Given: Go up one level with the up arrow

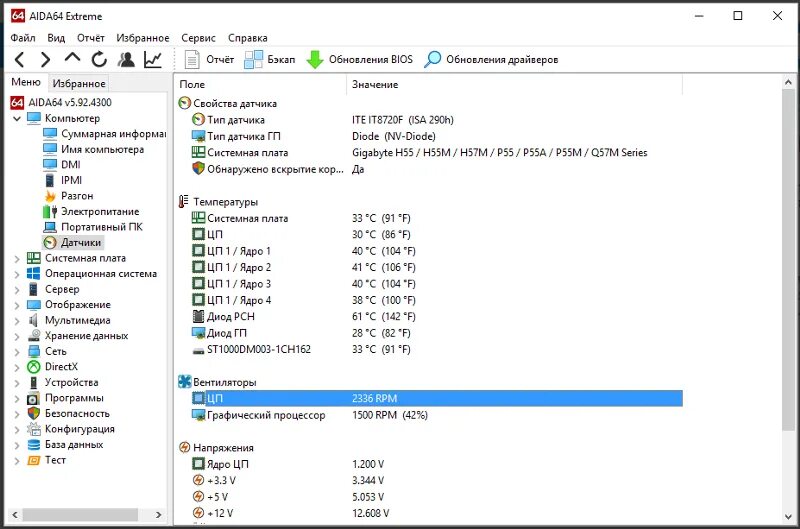Looking at the screenshot, I should click(x=72, y=58).
